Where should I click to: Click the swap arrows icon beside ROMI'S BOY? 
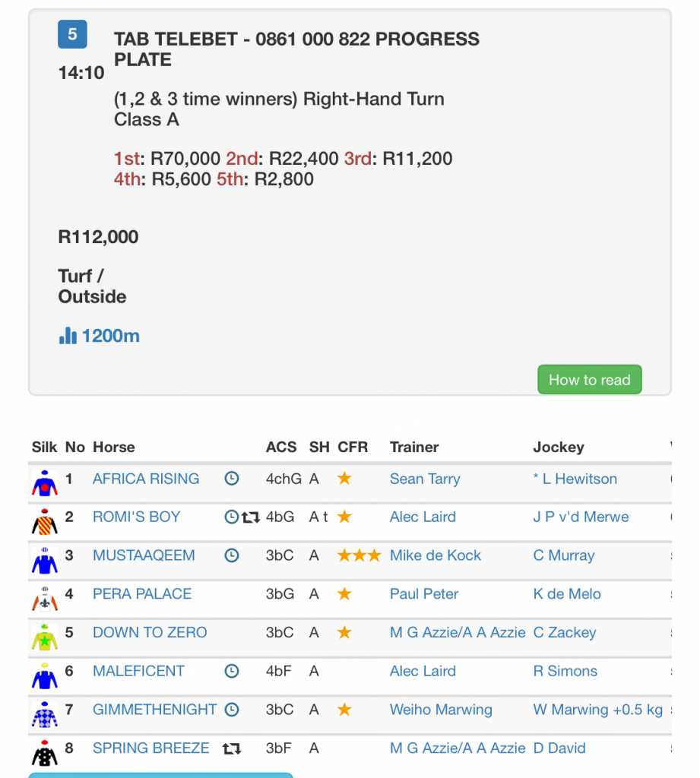click(x=251, y=517)
